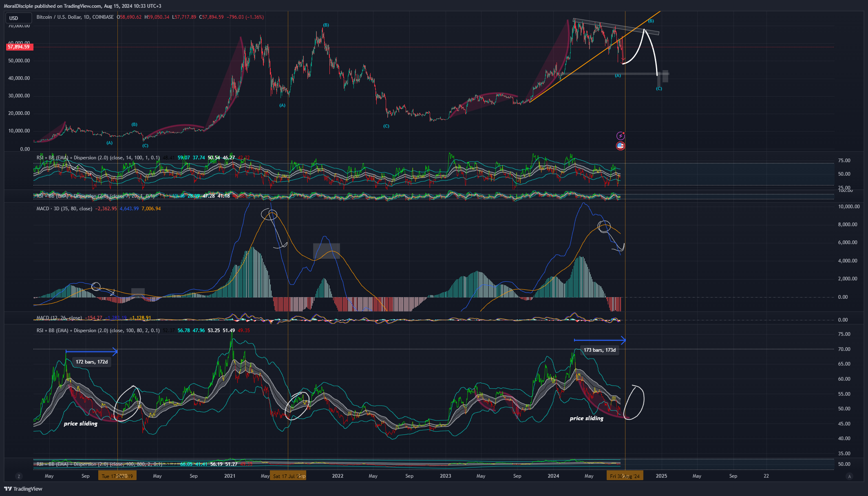Click the 6,000.00 MACD axis label
The width and height of the screenshot is (868, 496).
pos(848,242)
